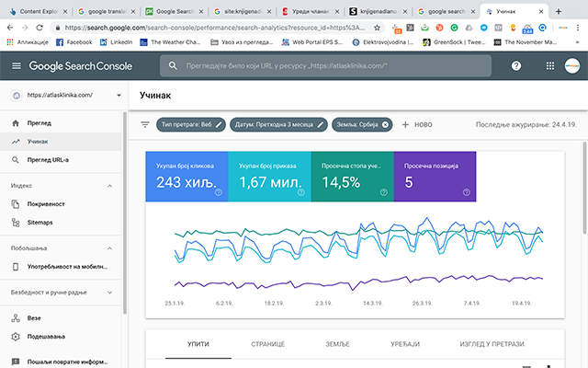The height and width of the screenshot is (368, 588).
Task: Switch to the 'УРЕЂАЈИ' tab
Action: 403,344
